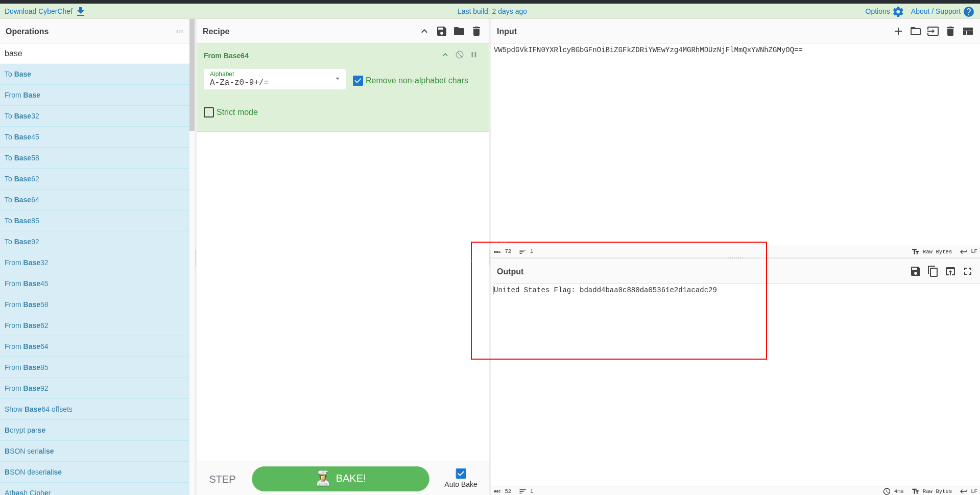Image resolution: width=980 pixels, height=495 pixels.
Task: Uncheck Remove non-alphabet chars
Action: (358, 81)
